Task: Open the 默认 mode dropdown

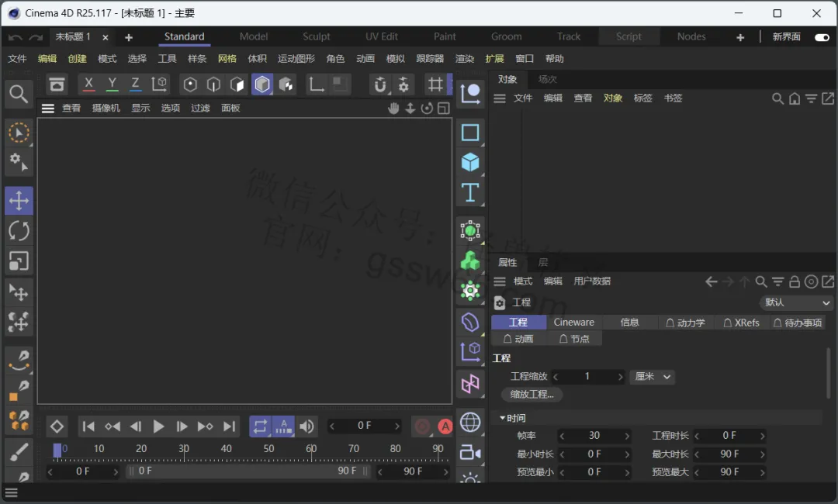Action: coord(796,302)
